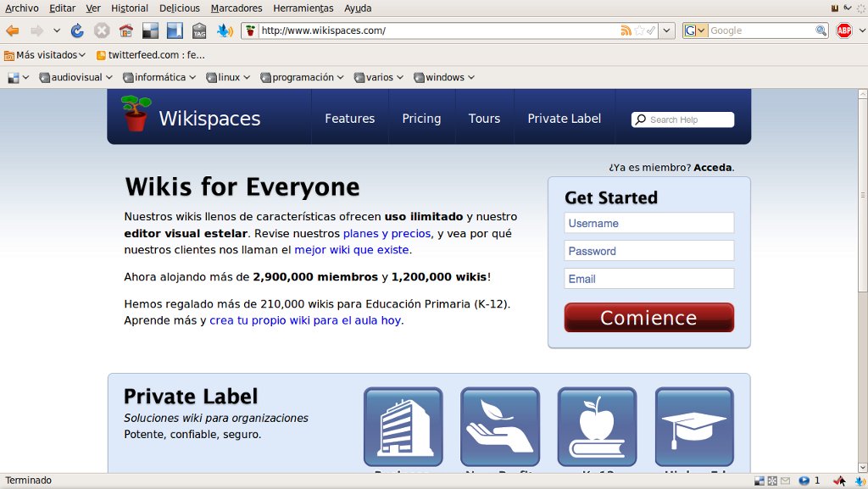Image resolution: width=868 pixels, height=489 pixels.
Task: Click the graduation cap Higher Ed icon
Action: [694, 426]
